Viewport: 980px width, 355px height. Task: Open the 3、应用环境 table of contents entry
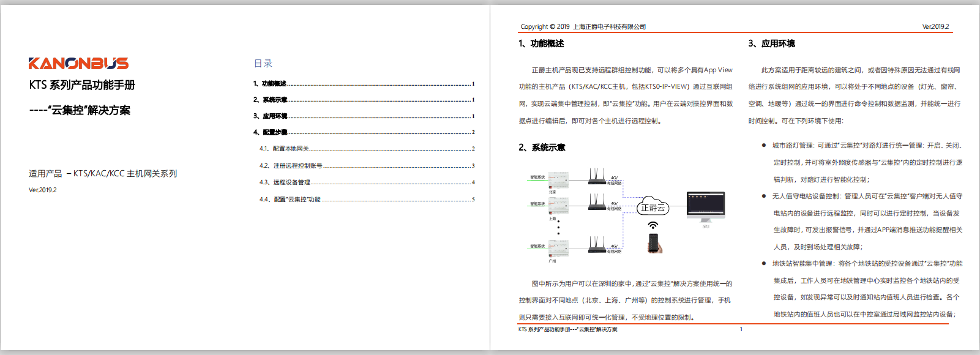(x=271, y=116)
